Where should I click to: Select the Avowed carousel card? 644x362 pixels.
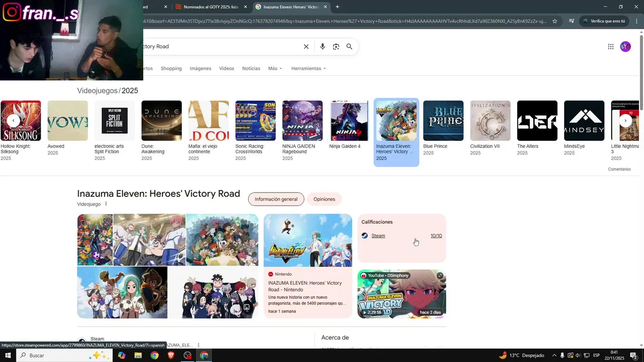coord(67,128)
